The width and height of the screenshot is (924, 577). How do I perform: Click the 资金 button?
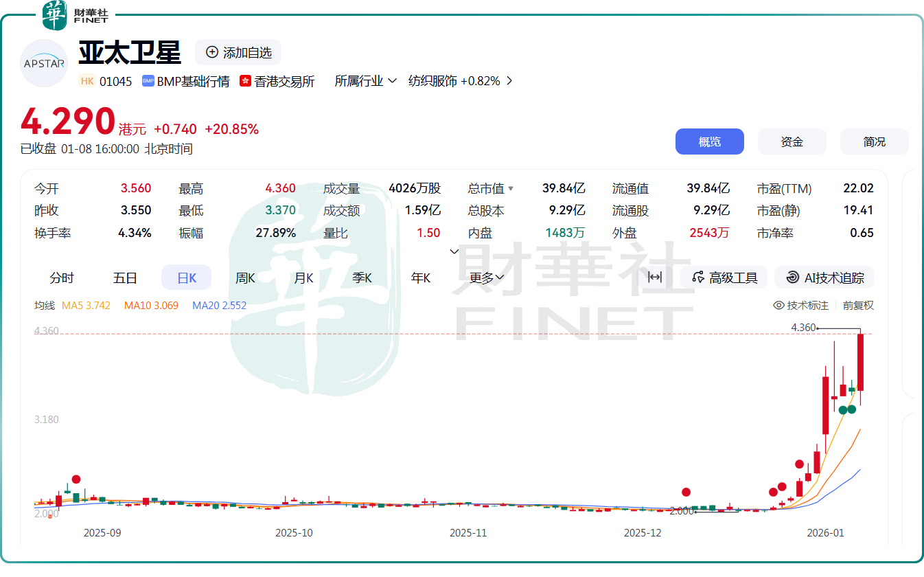pos(792,142)
